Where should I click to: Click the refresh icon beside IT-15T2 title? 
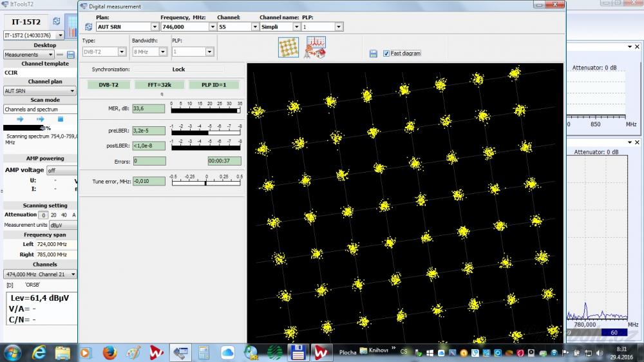point(56,21)
